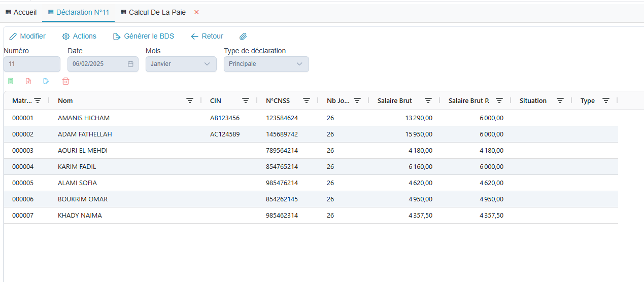Switch to the Accueil tab

[21, 12]
